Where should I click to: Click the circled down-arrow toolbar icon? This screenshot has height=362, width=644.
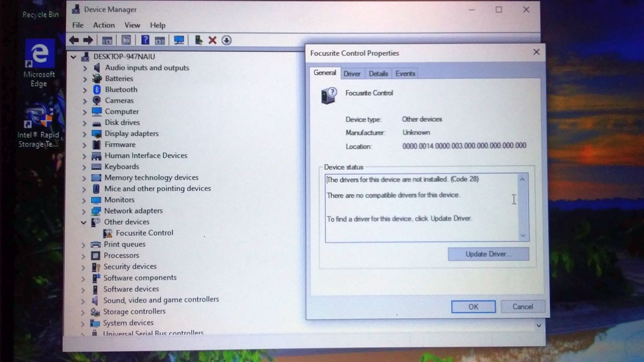pos(227,40)
